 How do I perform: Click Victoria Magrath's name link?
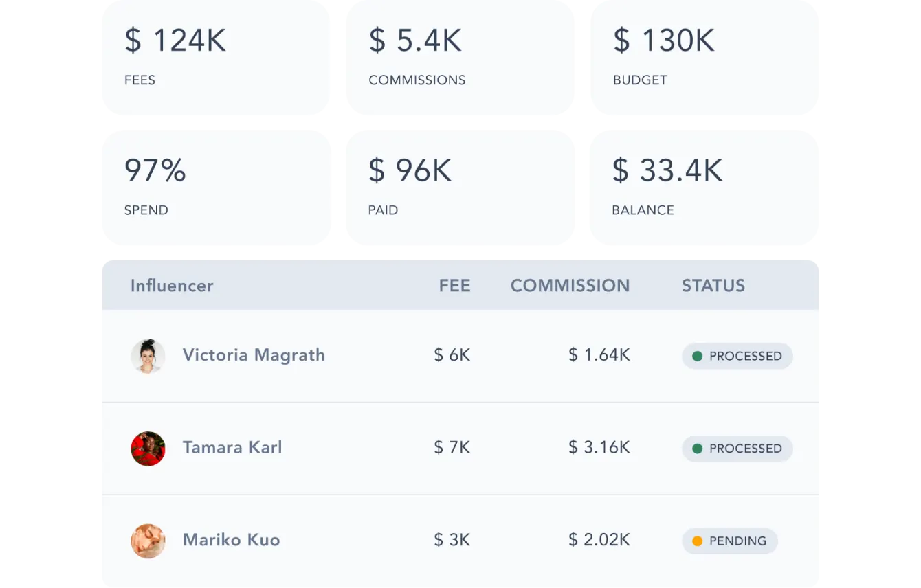click(x=254, y=355)
